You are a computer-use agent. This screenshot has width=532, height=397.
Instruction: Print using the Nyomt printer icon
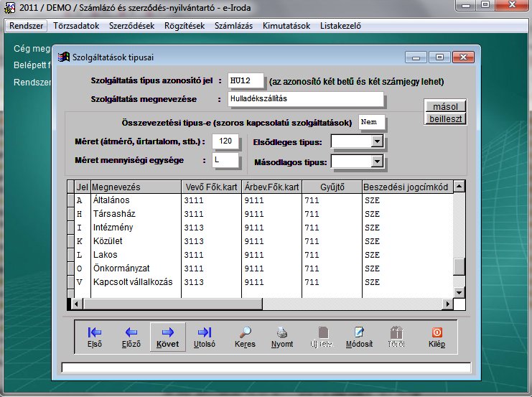point(283,337)
